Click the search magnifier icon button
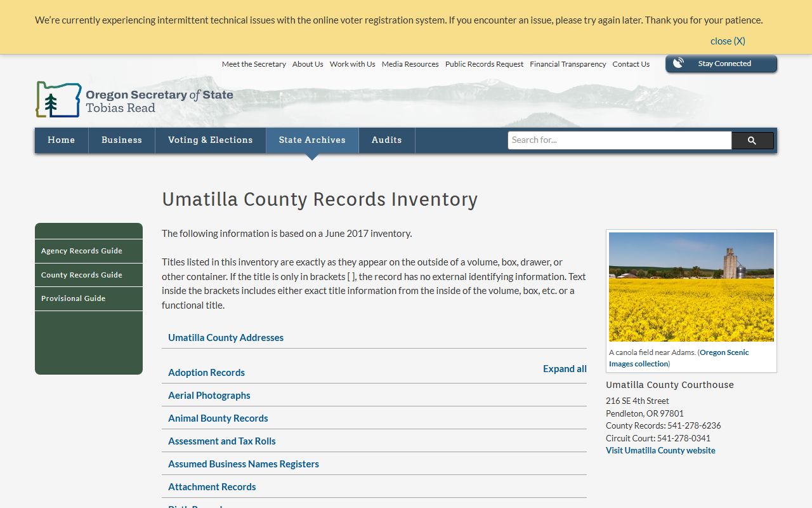This screenshot has width=812, height=508. coord(752,140)
